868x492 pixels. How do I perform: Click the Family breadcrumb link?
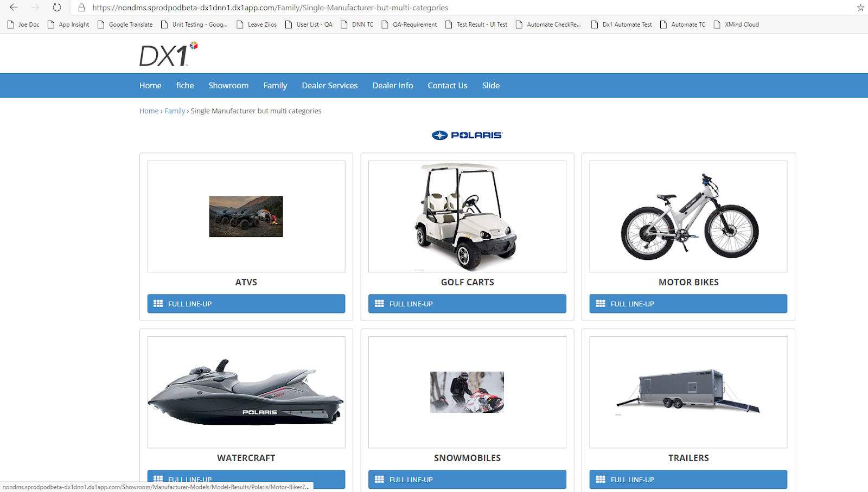175,111
